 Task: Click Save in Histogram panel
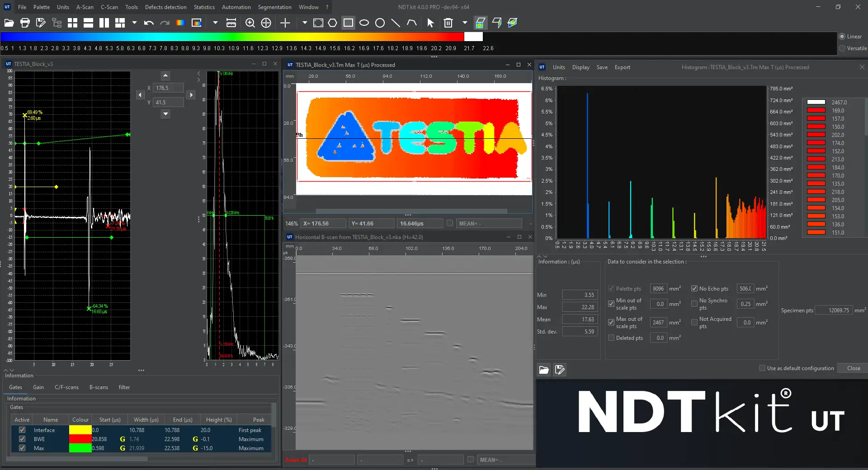coord(602,67)
